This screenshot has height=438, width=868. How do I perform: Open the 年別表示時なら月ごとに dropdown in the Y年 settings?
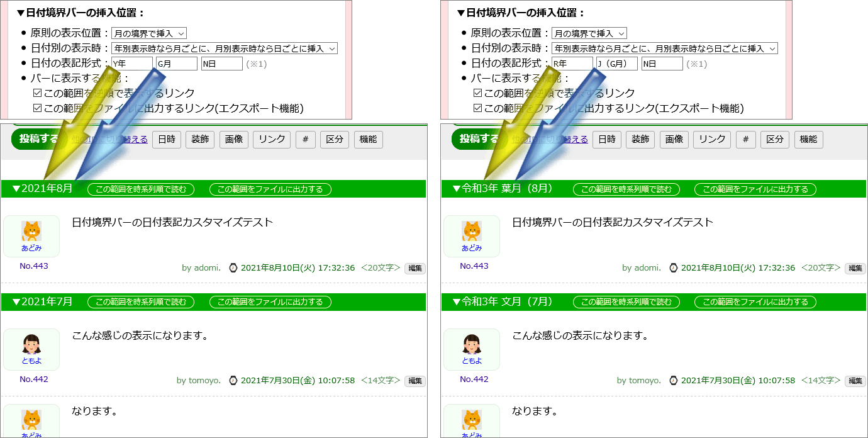point(225,48)
